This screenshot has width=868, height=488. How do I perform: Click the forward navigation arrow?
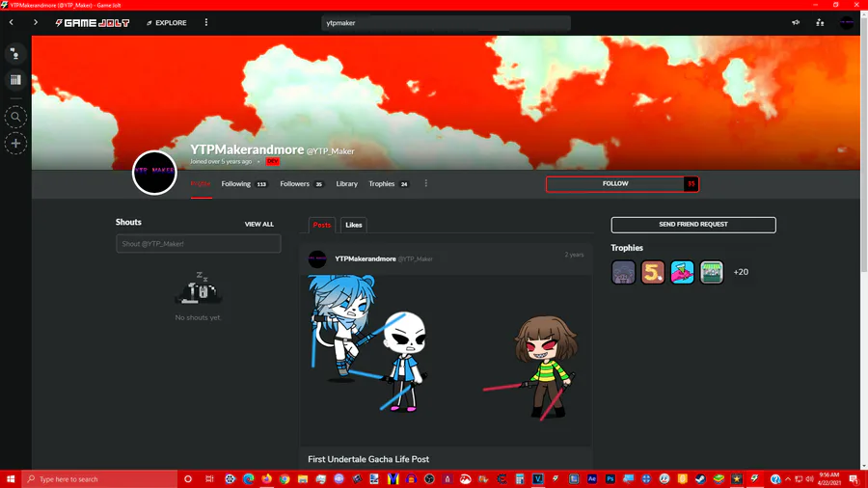[x=36, y=23]
